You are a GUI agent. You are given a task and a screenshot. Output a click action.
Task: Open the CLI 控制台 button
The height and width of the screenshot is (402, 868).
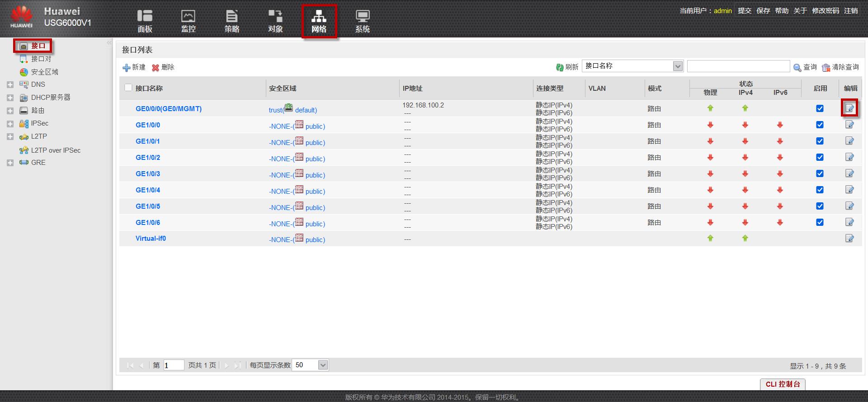click(783, 384)
